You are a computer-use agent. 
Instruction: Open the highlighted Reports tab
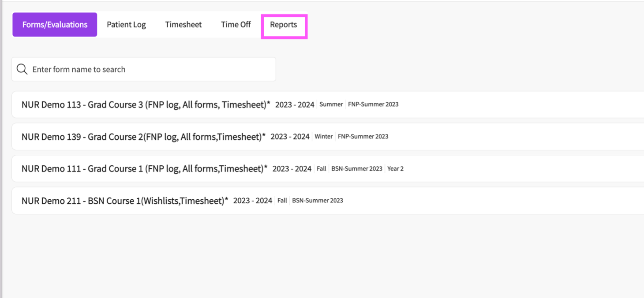(284, 25)
